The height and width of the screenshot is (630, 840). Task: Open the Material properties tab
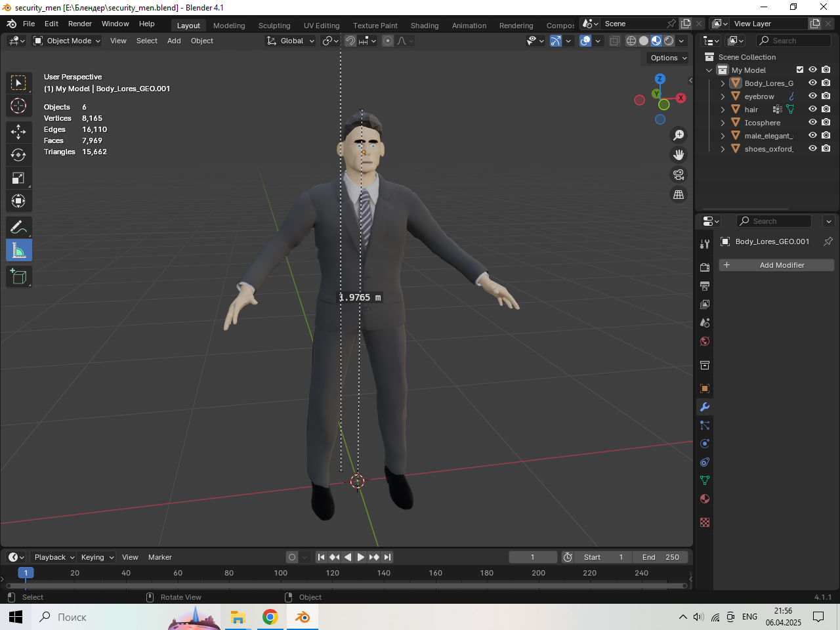(705, 499)
